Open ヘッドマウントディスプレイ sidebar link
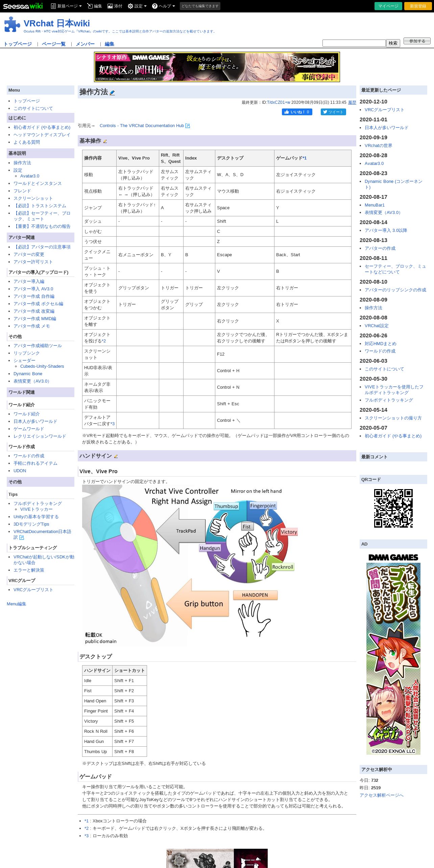 pos(42,135)
